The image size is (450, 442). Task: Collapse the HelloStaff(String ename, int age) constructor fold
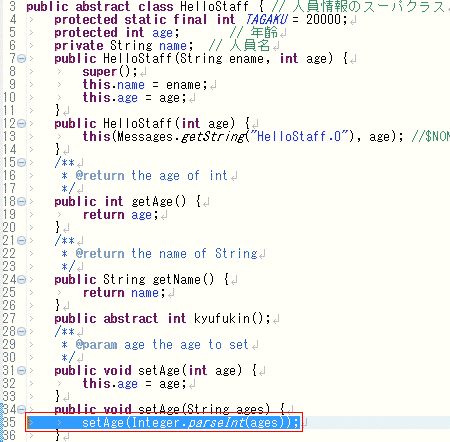tap(21, 59)
